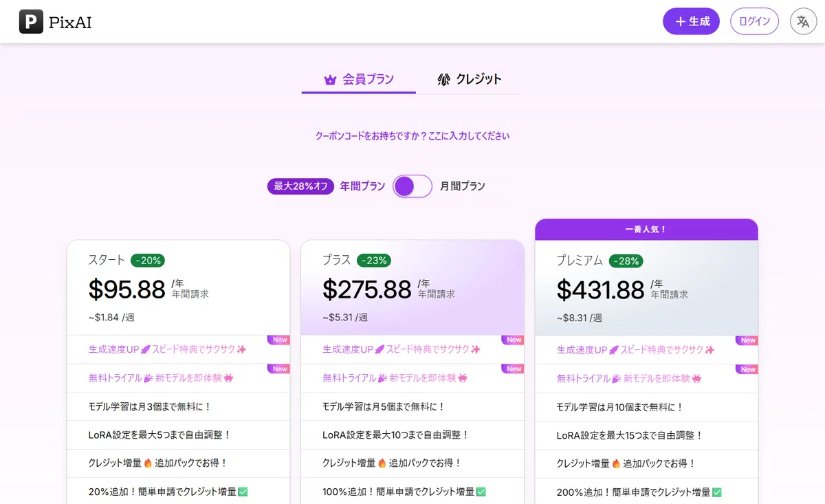Click the New badge on プラス 無料トライアル row
Viewport: 825px width, 504px height.
point(513,369)
